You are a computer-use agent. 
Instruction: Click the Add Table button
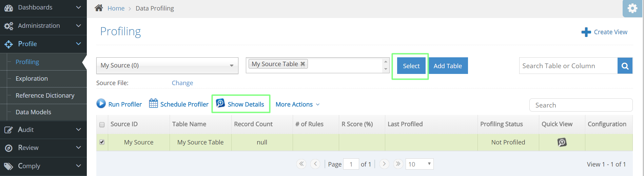(448, 66)
